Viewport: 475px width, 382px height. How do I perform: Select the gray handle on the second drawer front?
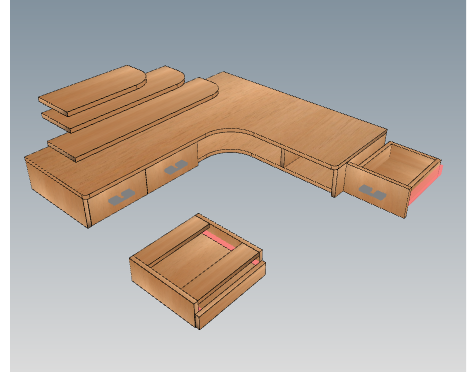tap(176, 167)
